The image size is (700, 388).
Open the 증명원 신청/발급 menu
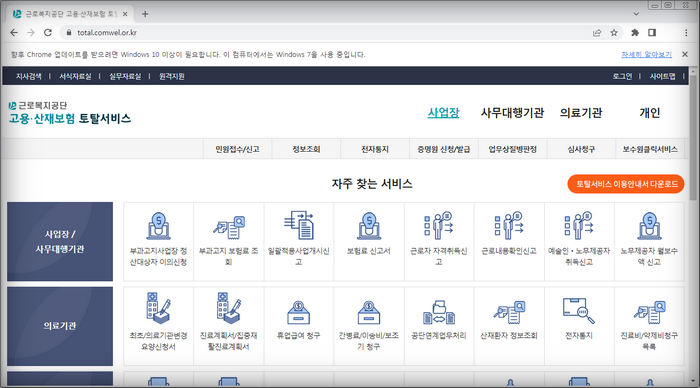coord(443,149)
